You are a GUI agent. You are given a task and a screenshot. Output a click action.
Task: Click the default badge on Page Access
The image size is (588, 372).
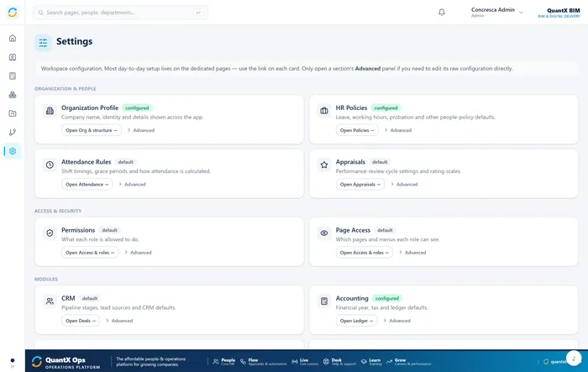pos(385,230)
